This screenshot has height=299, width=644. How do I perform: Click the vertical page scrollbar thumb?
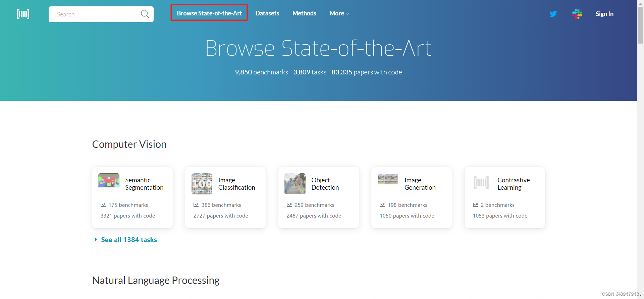click(640, 25)
